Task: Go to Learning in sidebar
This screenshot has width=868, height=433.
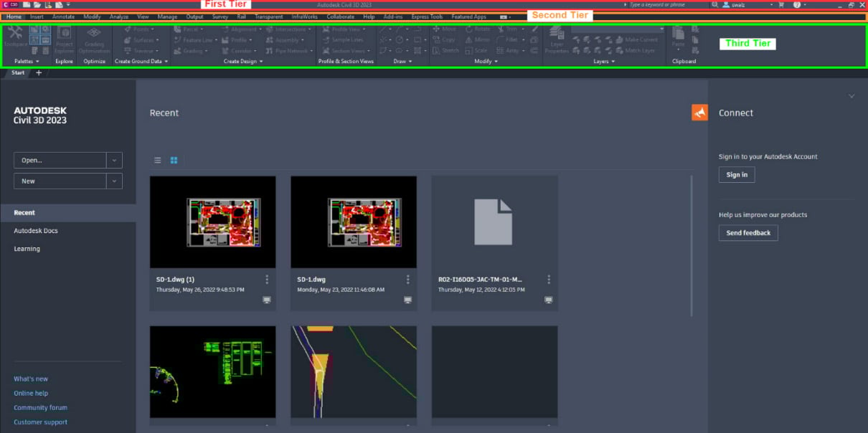Action: pyautogui.click(x=27, y=249)
